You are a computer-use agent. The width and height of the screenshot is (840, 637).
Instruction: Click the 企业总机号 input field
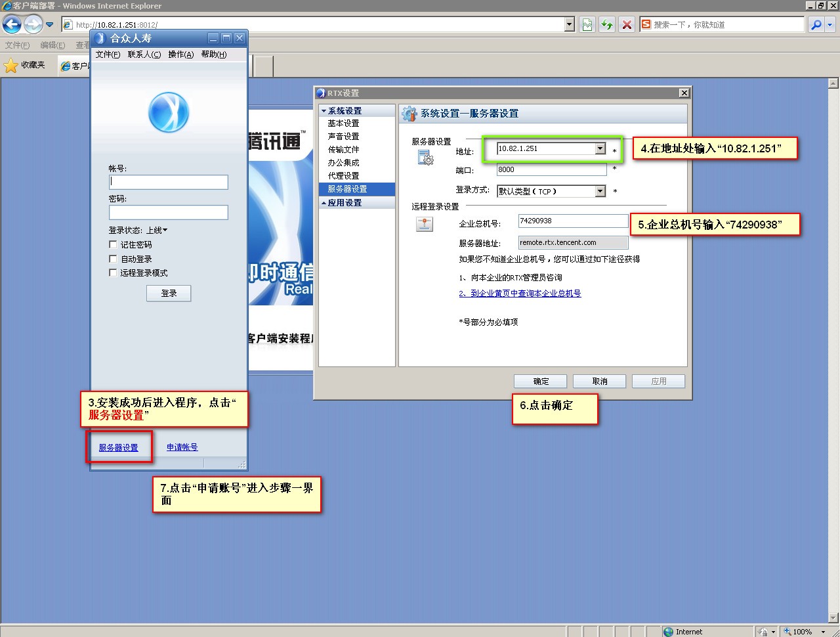click(572, 221)
